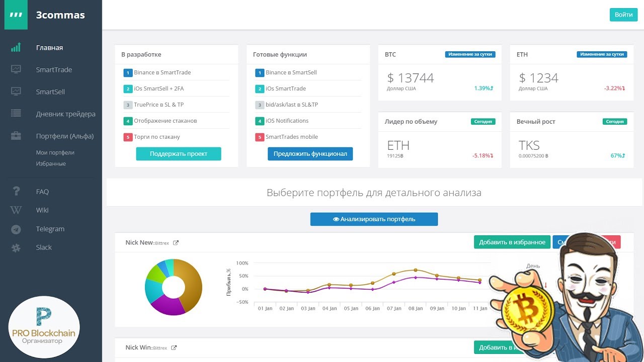
Task: Add Nick New portfolio to избранное
Action: point(512,242)
